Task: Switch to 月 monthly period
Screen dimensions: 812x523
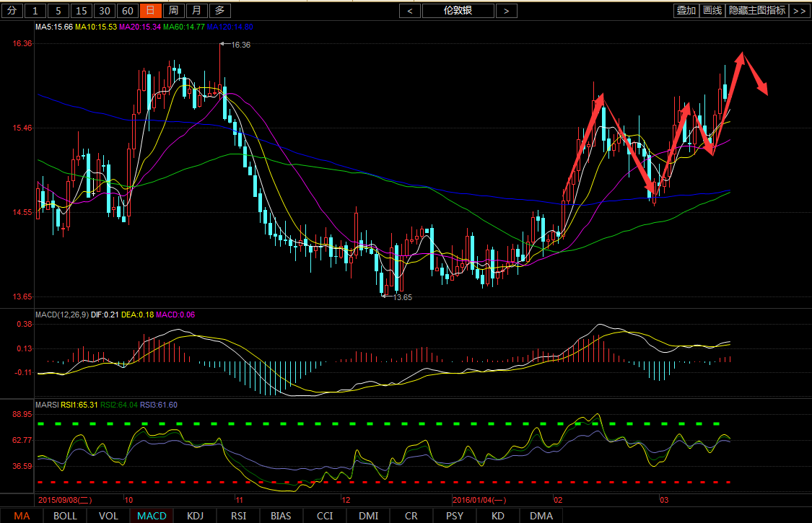Action: point(196,10)
